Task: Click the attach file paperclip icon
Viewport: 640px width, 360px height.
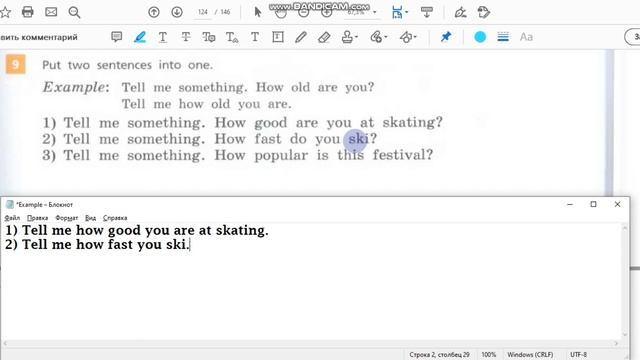Action: [x=376, y=37]
